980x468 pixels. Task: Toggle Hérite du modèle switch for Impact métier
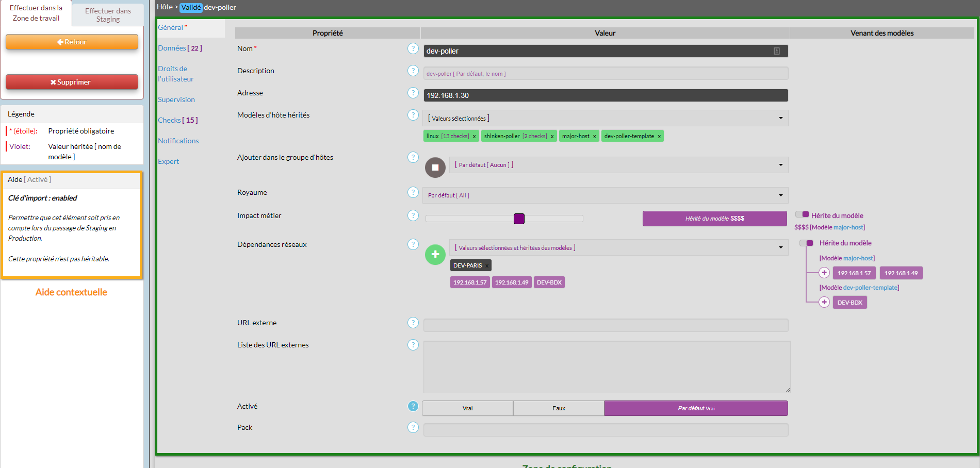pos(802,214)
